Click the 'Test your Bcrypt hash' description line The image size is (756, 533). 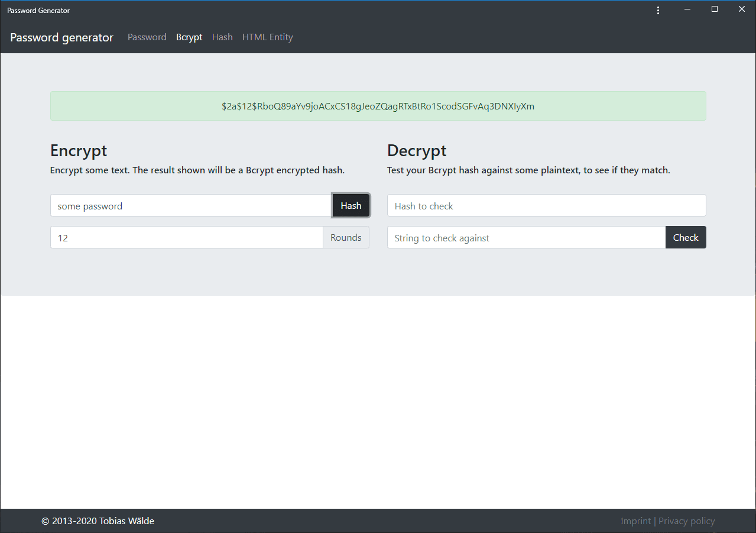(x=528, y=170)
